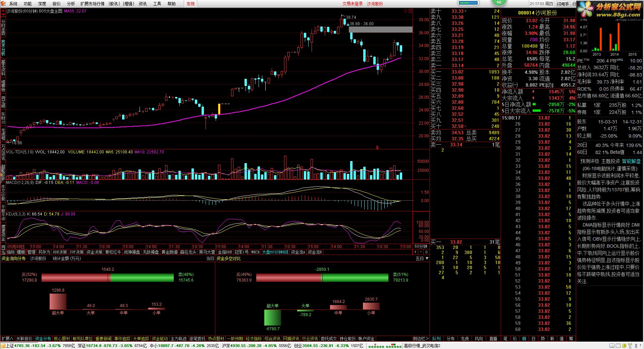Open 智能点评 sidebar tab

[3, 172]
